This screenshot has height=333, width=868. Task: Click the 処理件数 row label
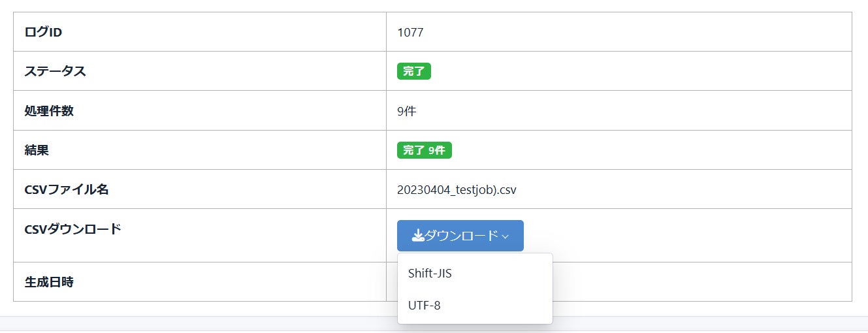[49, 111]
